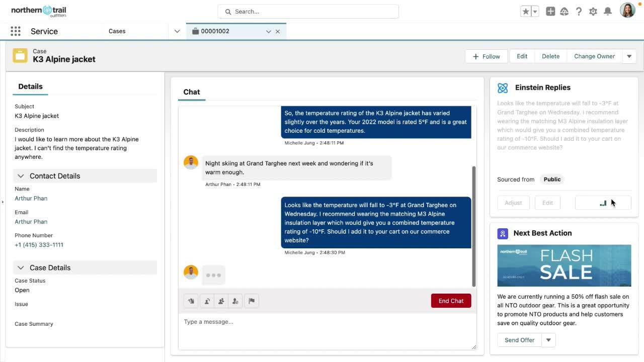
Task: Open the user profile avatar
Action: coord(627,11)
